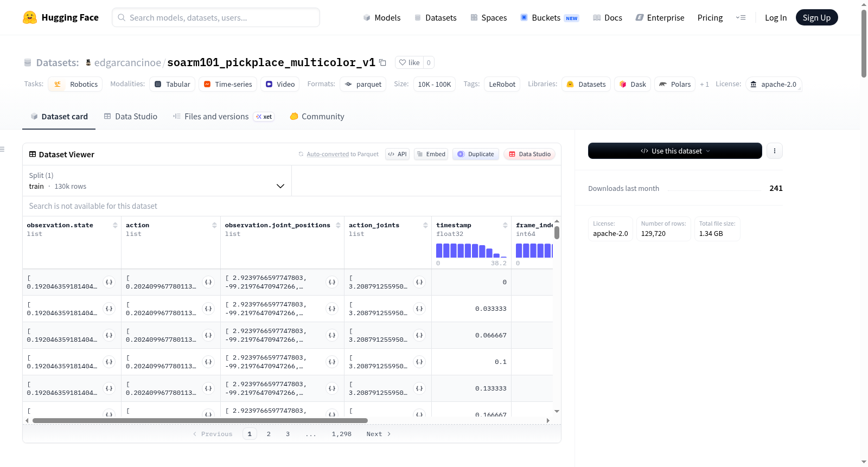Open the Robotics task tag
This screenshot has height=467, width=868.
(75, 84)
